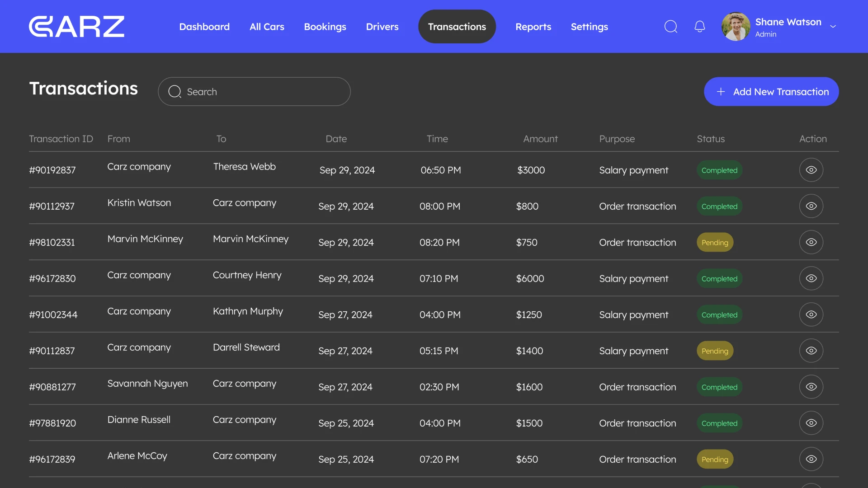Viewport: 868px width, 488px height.
Task: View details of Darrell Steward's salary payment
Action: [811, 351]
